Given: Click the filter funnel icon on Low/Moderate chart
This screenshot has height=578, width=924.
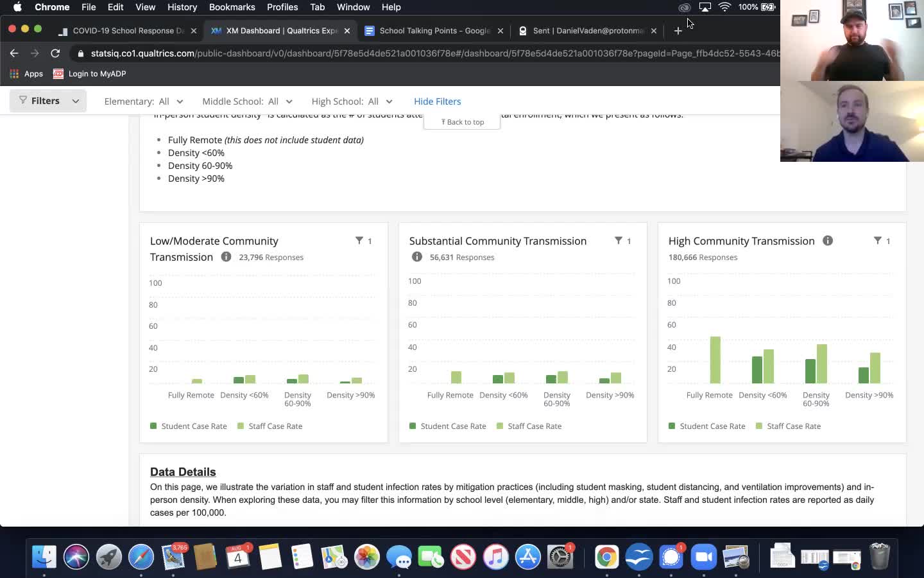Looking at the screenshot, I should click(x=359, y=241).
